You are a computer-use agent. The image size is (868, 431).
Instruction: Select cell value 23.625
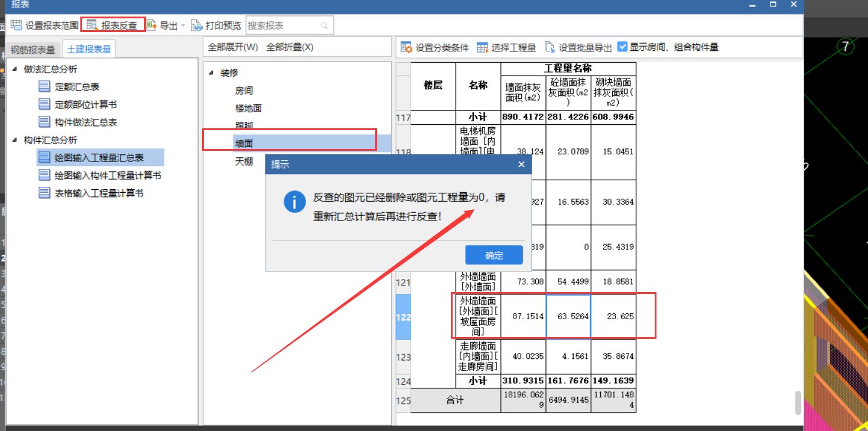pyautogui.click(x=613, y=316)
